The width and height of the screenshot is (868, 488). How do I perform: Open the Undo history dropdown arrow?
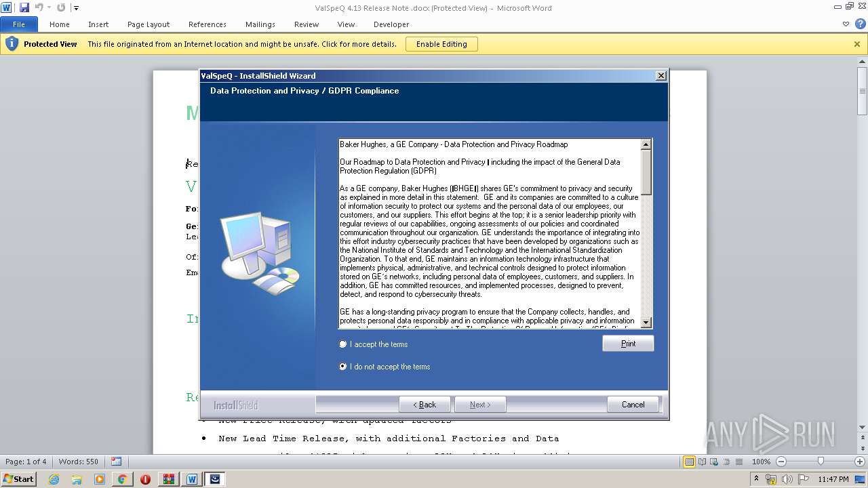49,8
